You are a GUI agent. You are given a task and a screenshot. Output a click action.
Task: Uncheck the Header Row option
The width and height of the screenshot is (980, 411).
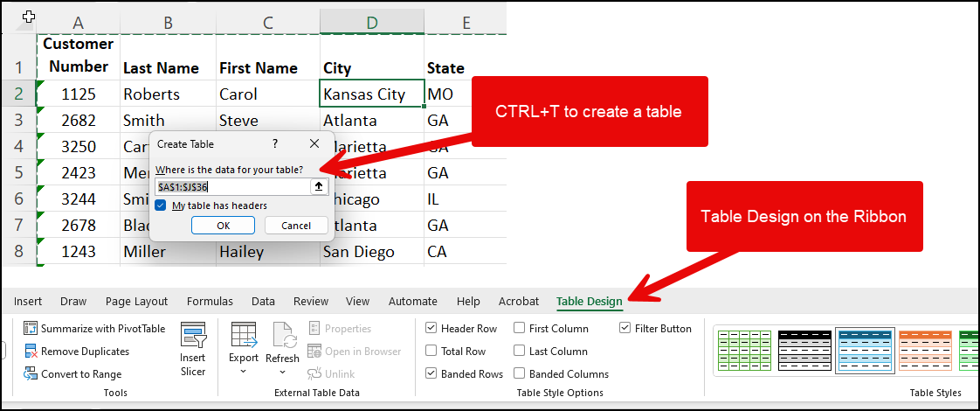[x=431, y=329]
